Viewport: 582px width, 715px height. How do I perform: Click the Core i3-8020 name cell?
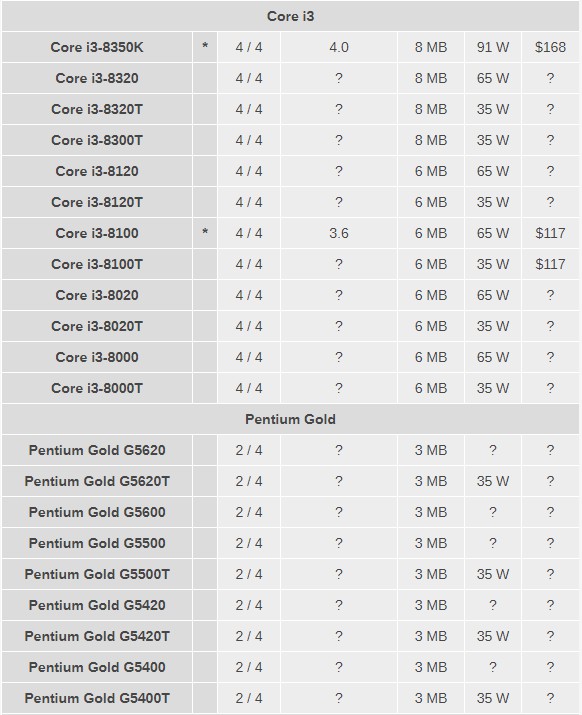[97, 295]
